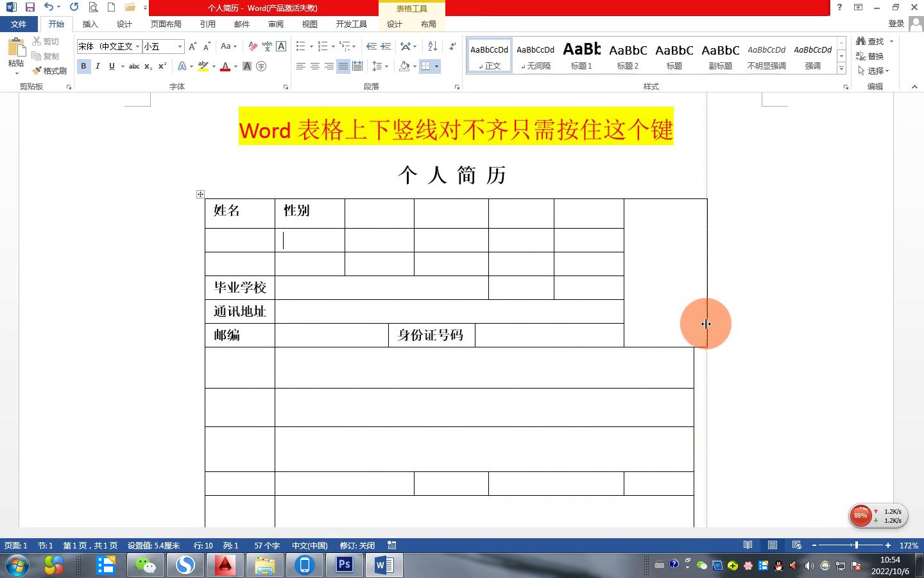The width and height of the screenshot is (924, 578).
Task: Click the zoom slider handle
Action: tap(856, 545)
